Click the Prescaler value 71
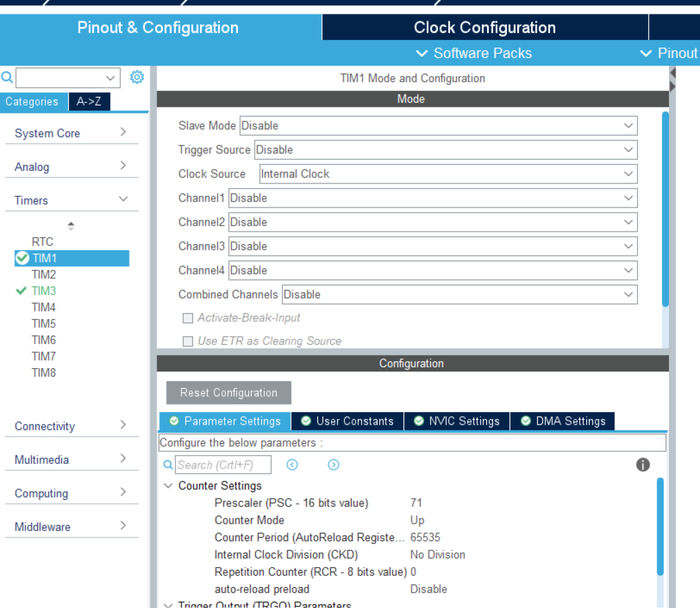 (x=416, y=503)
